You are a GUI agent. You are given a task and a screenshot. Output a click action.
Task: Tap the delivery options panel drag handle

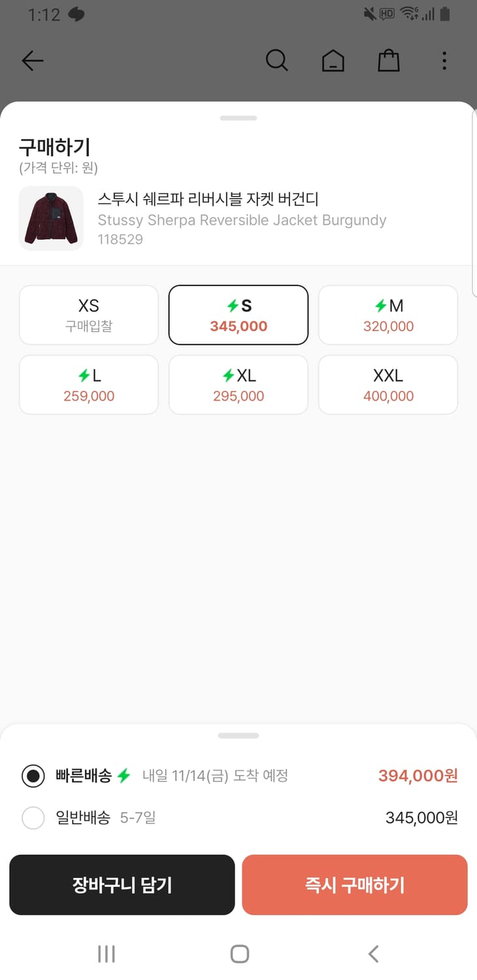click(238, 736)
